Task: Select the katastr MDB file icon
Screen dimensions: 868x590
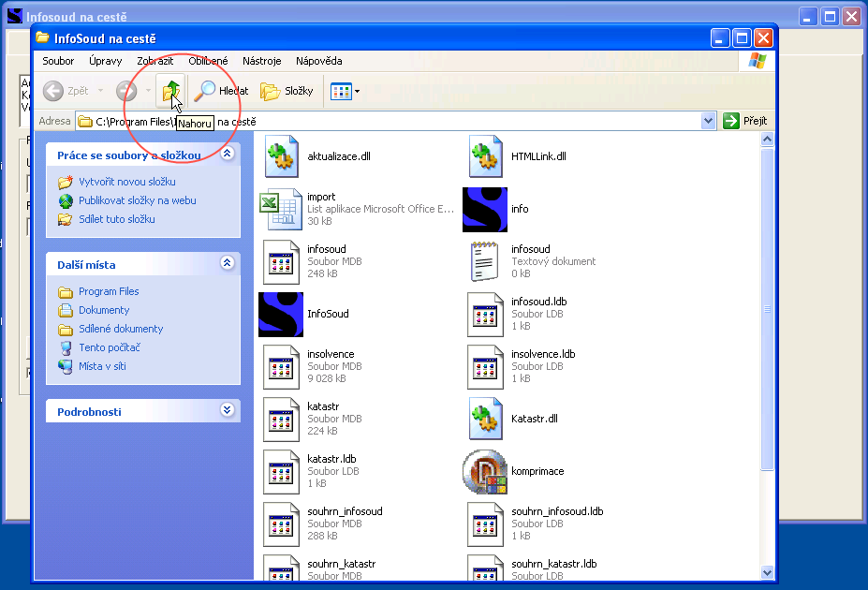Action: point(281,419)
